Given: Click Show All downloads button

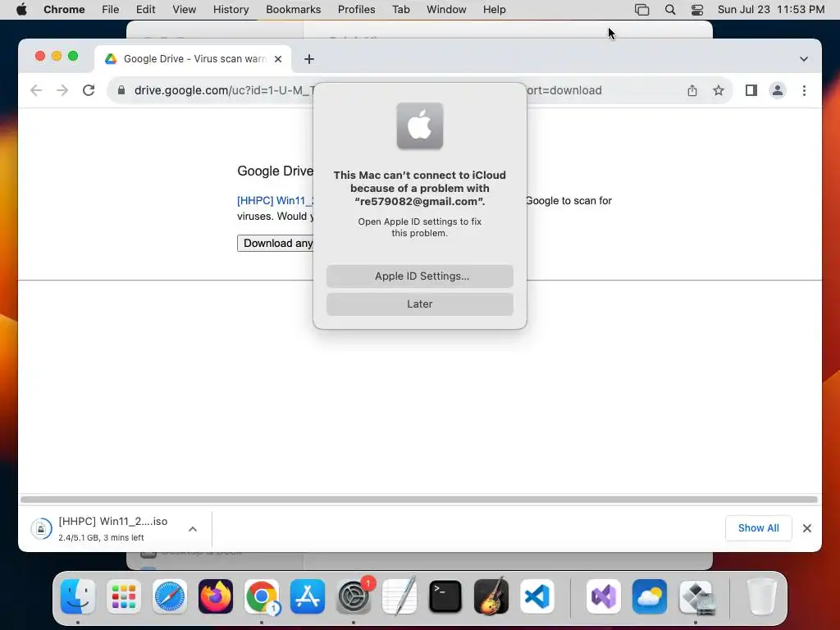Looking at the screenshot, I should click(758, 528).
